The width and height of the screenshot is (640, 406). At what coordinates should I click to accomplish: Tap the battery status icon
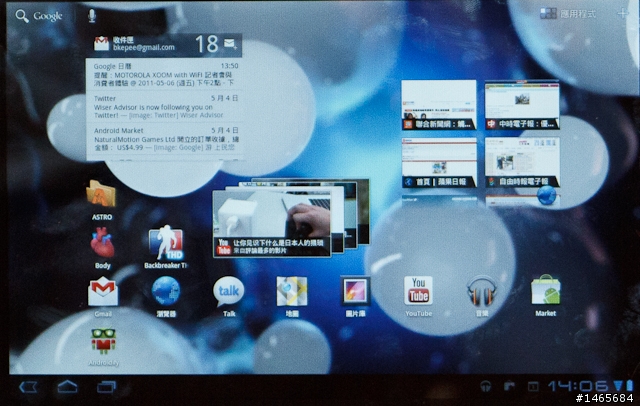630,386
